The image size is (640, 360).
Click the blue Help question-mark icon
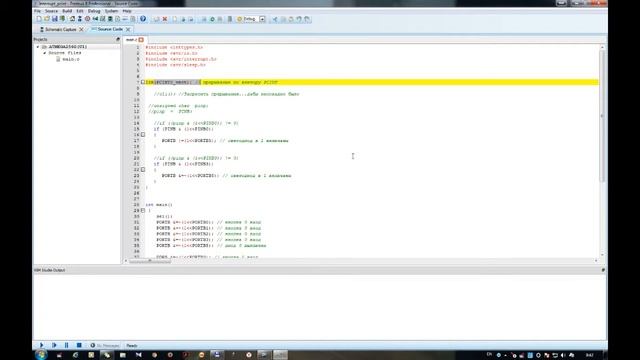point(143,19)
